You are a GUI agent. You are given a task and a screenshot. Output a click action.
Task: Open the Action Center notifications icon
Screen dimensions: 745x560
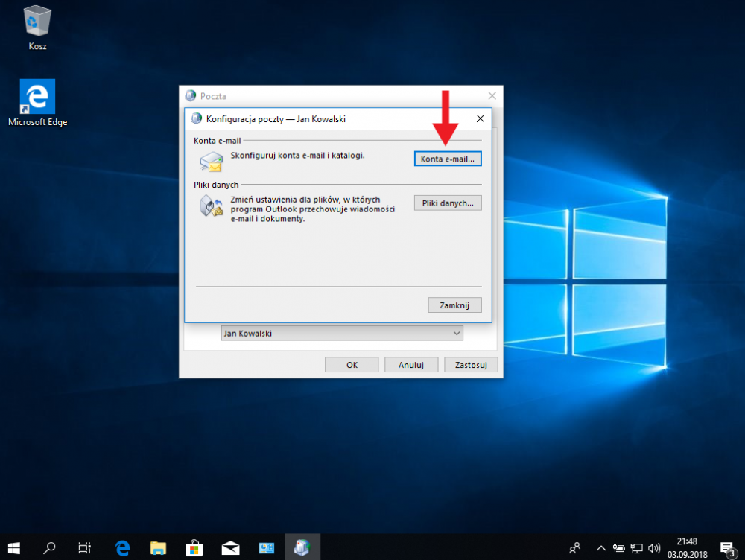[x=727, y=549]
